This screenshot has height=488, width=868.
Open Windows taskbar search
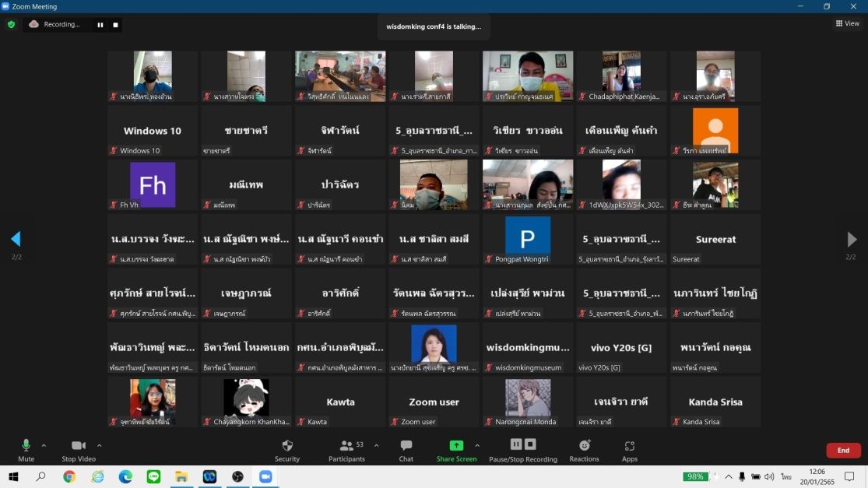[x=41, y=476]
